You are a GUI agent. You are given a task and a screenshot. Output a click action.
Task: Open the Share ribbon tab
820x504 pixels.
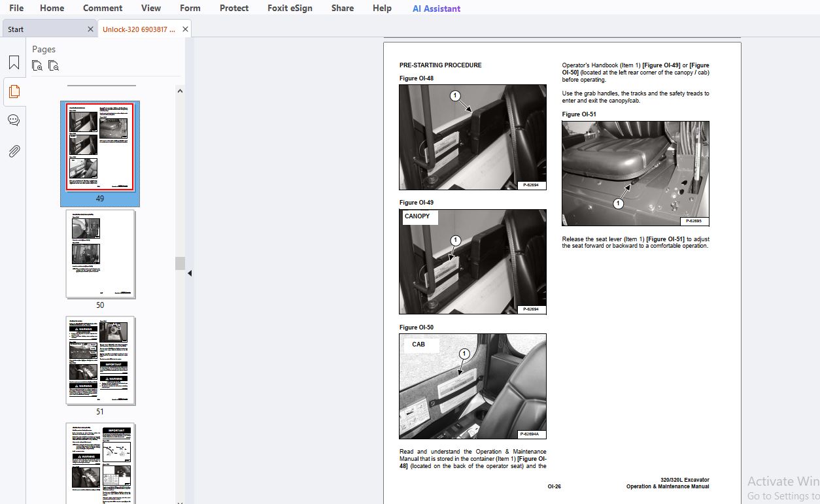pyautogui.click(x=343, y=8)
